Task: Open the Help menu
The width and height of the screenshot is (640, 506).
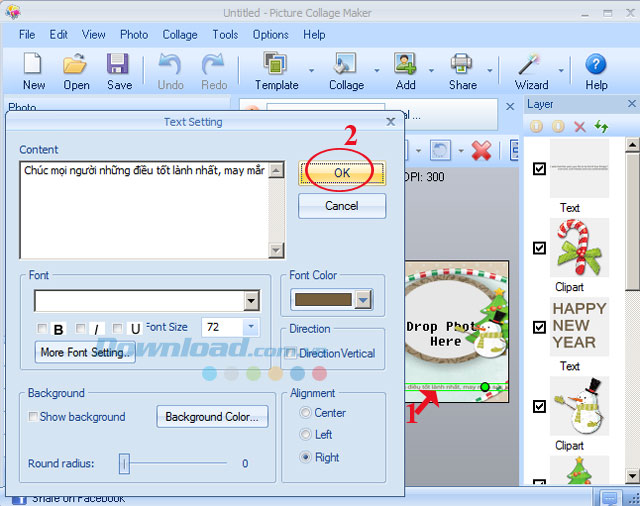Action: [x=314, y=35]
